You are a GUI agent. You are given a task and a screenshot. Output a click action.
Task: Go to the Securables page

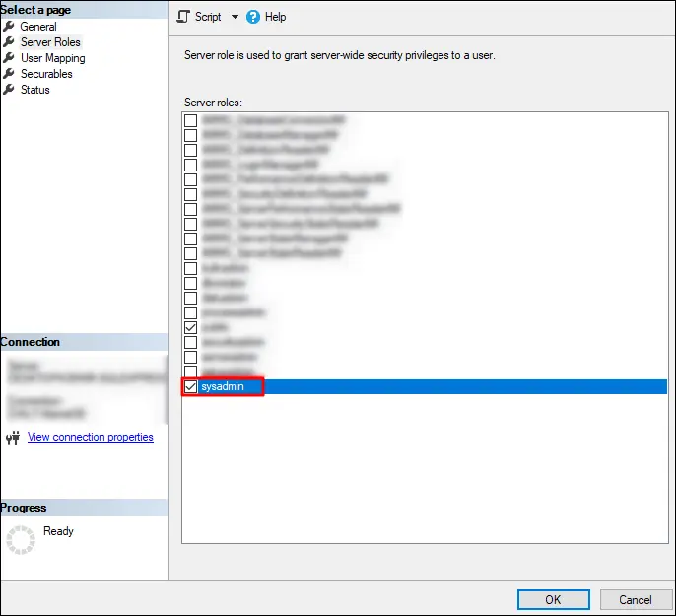(46, 74)
